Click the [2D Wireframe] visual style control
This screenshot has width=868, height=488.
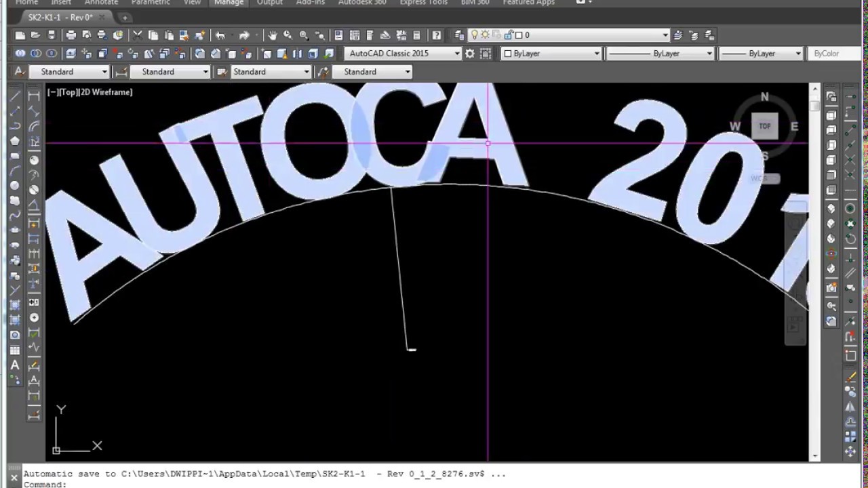click(106, 92)
